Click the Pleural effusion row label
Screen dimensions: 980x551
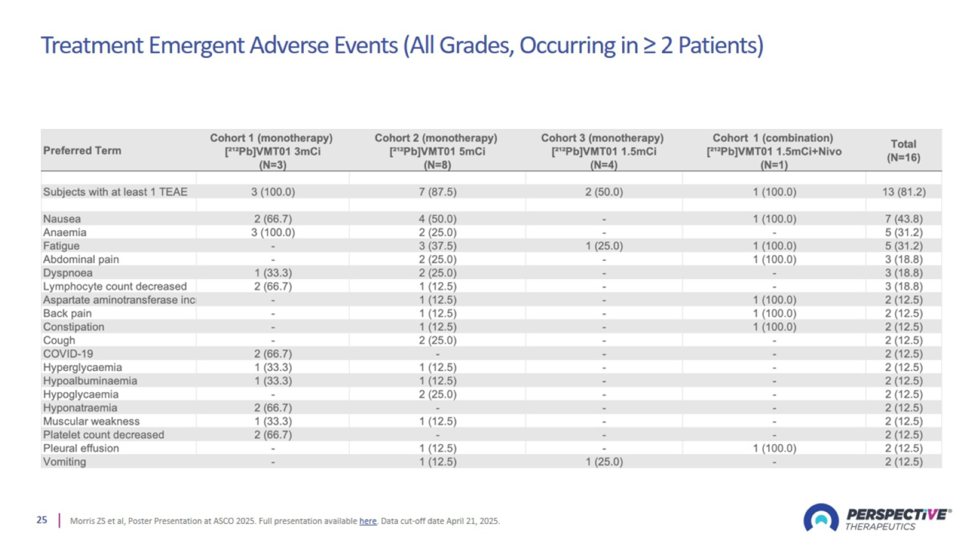click(81, 448)
